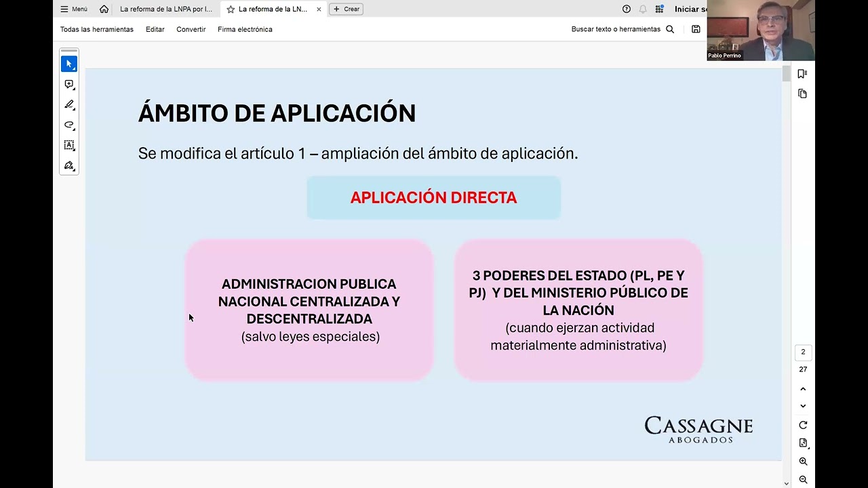Click the save document icon
The width and height of the screenshot is (868, 488).
696,29
